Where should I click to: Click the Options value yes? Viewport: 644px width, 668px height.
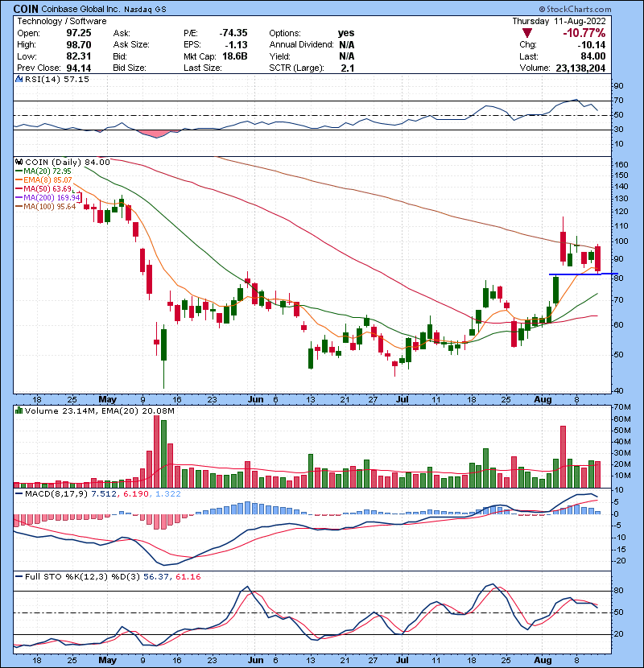point(346,33)
